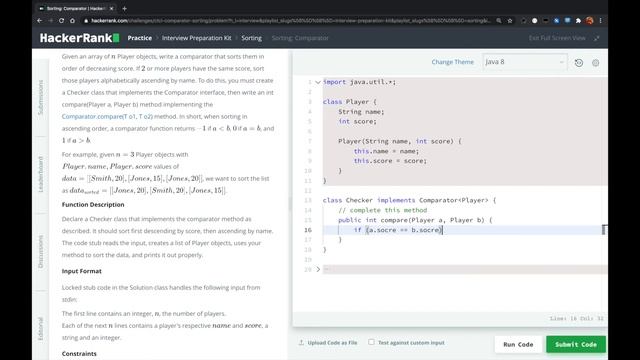Collapse the code fold arrow on line 1

318,82
